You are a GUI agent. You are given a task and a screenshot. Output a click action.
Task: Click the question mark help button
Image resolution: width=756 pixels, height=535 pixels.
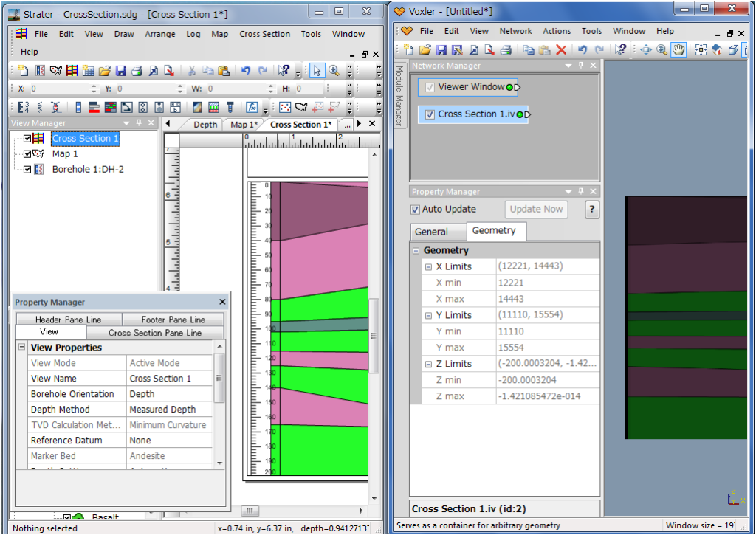pyautogui.click(x=591, y=210)
